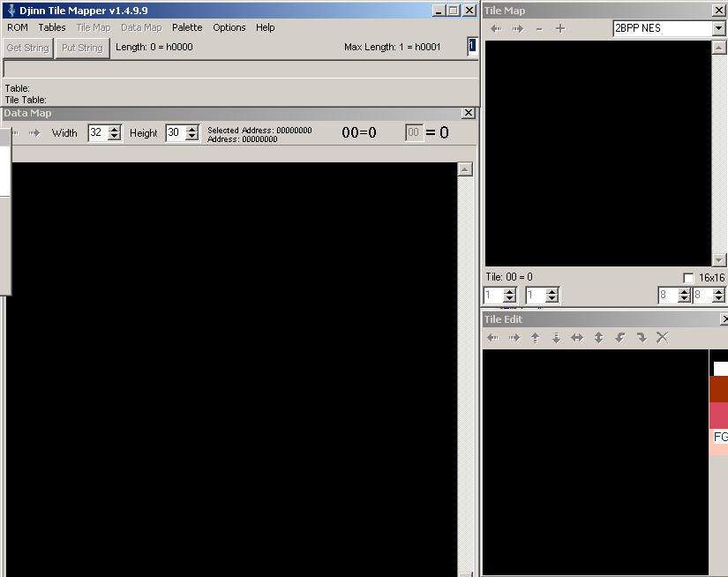This screenshot has height=577, width=728.
Task: Click the 'Length: 0 = h0000' text
Action: tap(154, 47)
